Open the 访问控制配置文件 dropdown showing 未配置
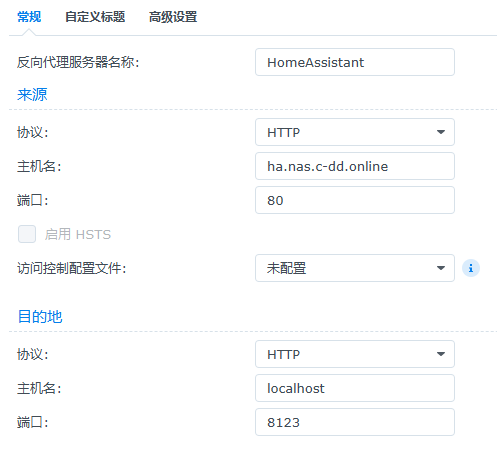497x456 pixels. [355, 268]
